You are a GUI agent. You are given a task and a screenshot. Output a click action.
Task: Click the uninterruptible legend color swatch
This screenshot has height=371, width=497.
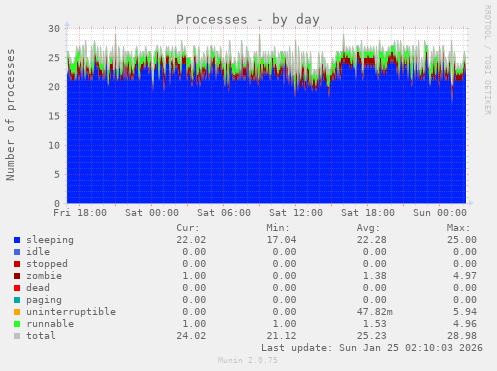point(17,312)
